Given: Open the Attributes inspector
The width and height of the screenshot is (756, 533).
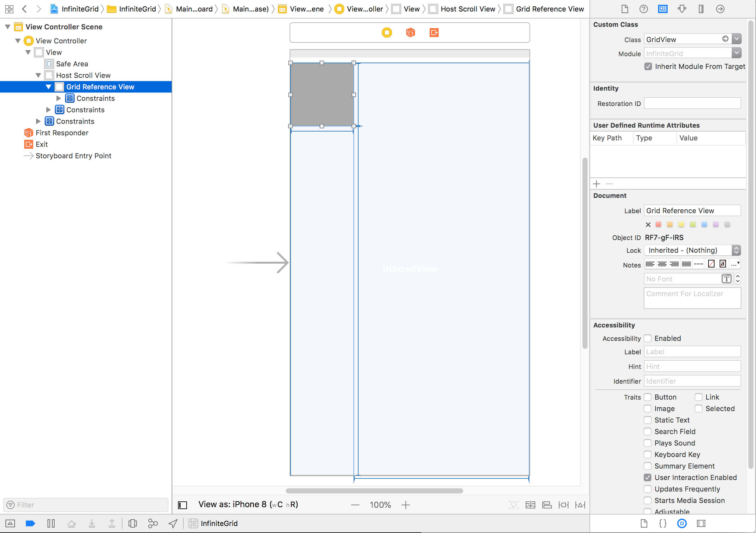Looking at the screenshot, I should (x=682, y=9).
